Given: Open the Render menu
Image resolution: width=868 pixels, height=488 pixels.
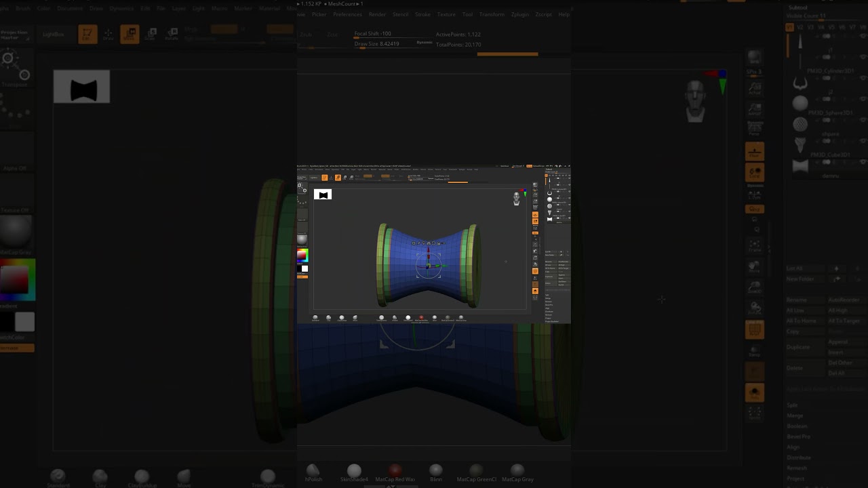Looking at the screenshot, I should point(377,14).
